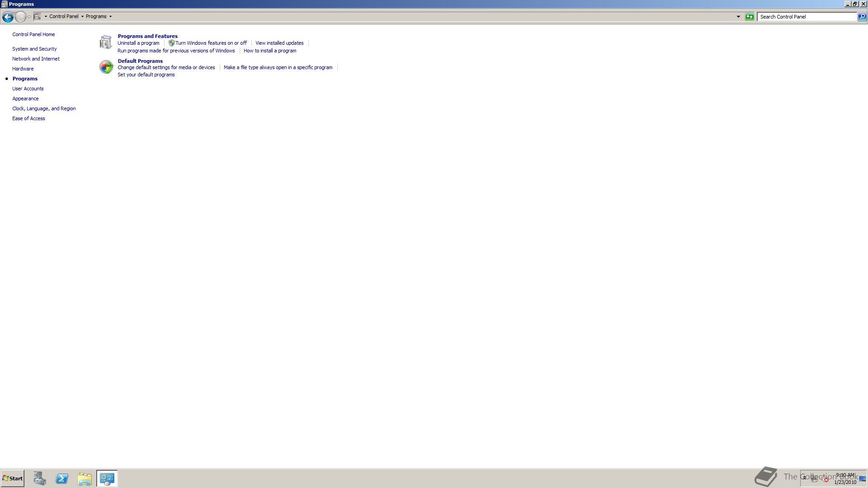Go back using the blue Back arrow

[8, 17]
